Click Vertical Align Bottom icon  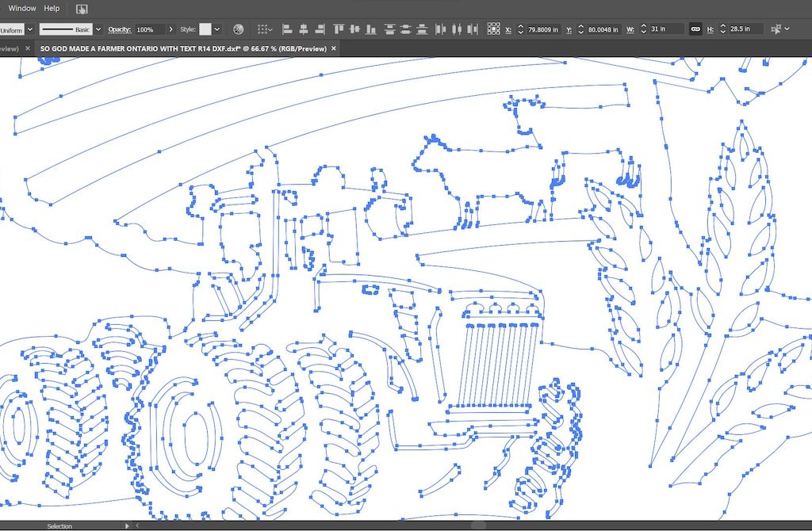pos(370,29)
